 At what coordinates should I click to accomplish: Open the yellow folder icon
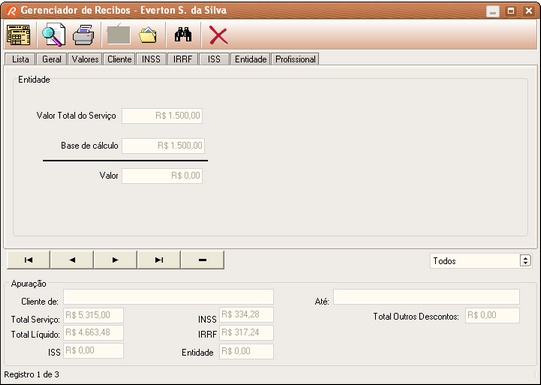coord(148,35)
